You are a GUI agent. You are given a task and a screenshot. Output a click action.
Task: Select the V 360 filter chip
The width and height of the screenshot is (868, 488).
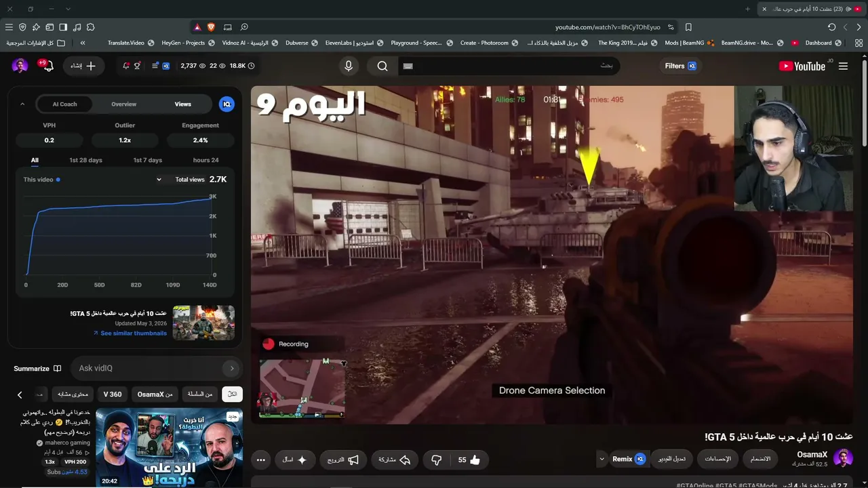pyautogui.click(x=113, y=394)
